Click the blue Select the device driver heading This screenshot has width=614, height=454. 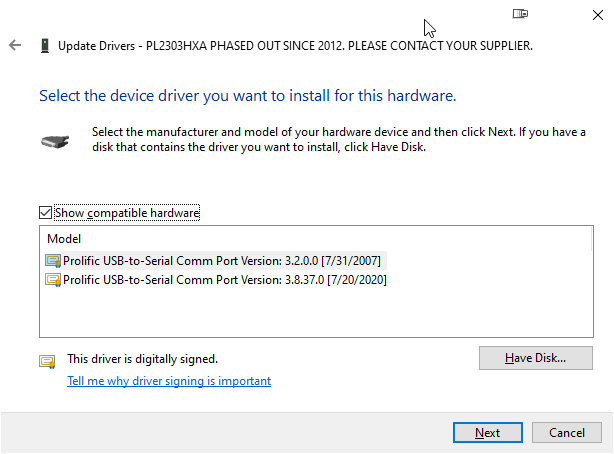click(x=248, y=96)
